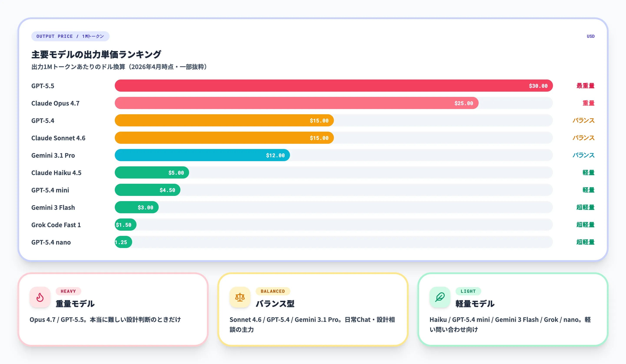Click the 主要モデルの出力単価ランキング heading

point(96,54)
